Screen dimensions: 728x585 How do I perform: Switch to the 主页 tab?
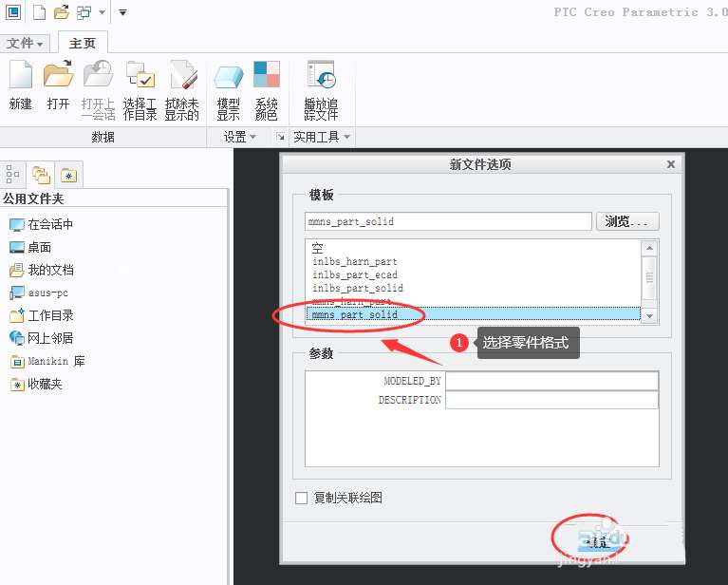[83, 44]
